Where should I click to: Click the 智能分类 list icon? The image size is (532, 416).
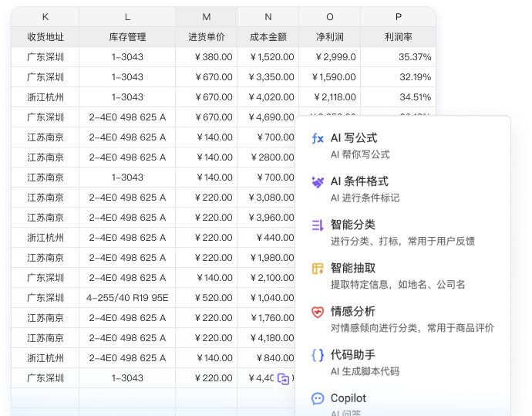click(x=318, y=225)
